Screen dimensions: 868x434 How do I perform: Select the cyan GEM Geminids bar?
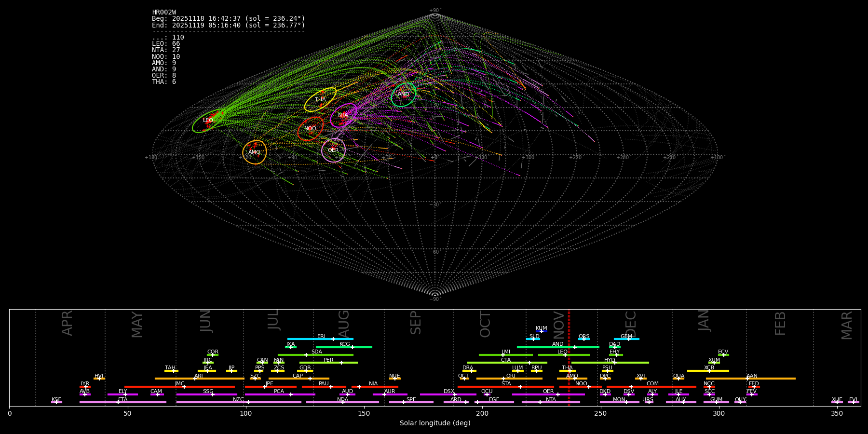[626, 339]
